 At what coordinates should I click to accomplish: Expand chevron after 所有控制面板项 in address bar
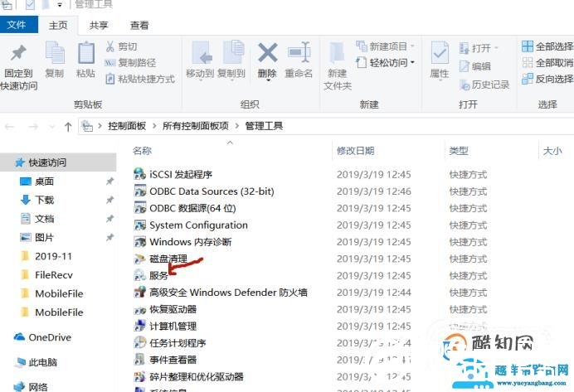click(x=237, y=126)
